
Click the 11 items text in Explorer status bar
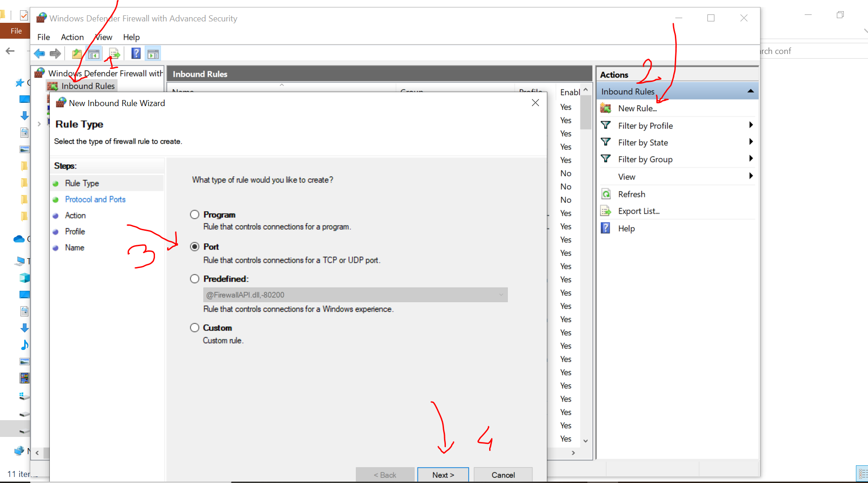tap(19, 474)
